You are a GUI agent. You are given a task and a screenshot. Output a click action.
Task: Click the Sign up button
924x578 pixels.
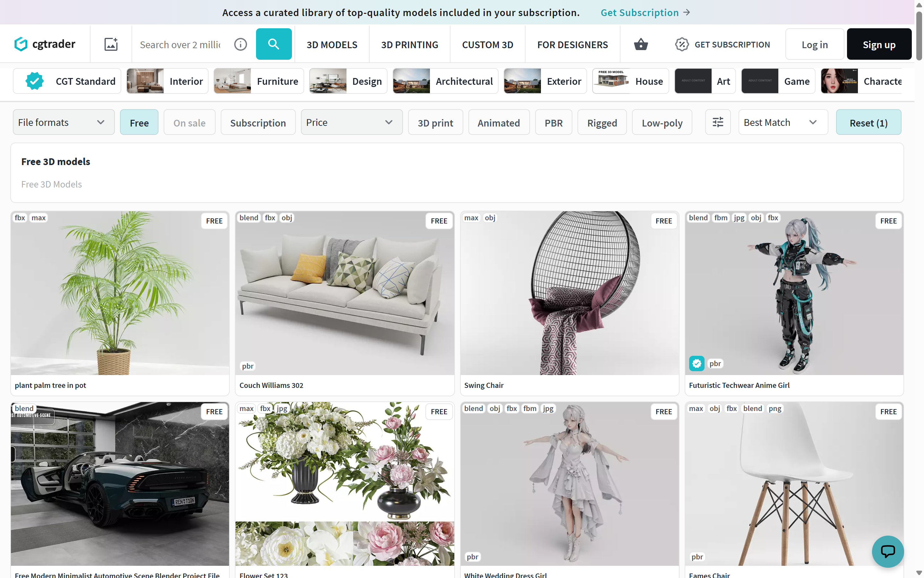[x=879, y=44]
